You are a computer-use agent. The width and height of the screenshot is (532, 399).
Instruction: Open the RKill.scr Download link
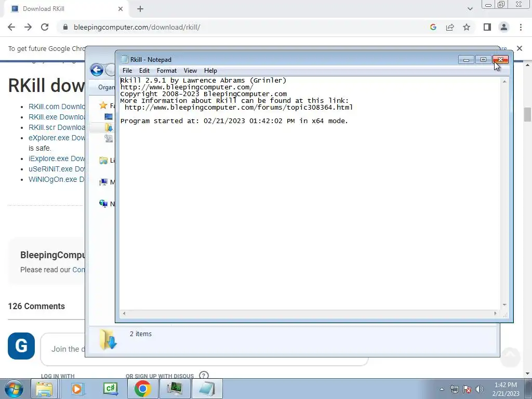pos(57,127)
